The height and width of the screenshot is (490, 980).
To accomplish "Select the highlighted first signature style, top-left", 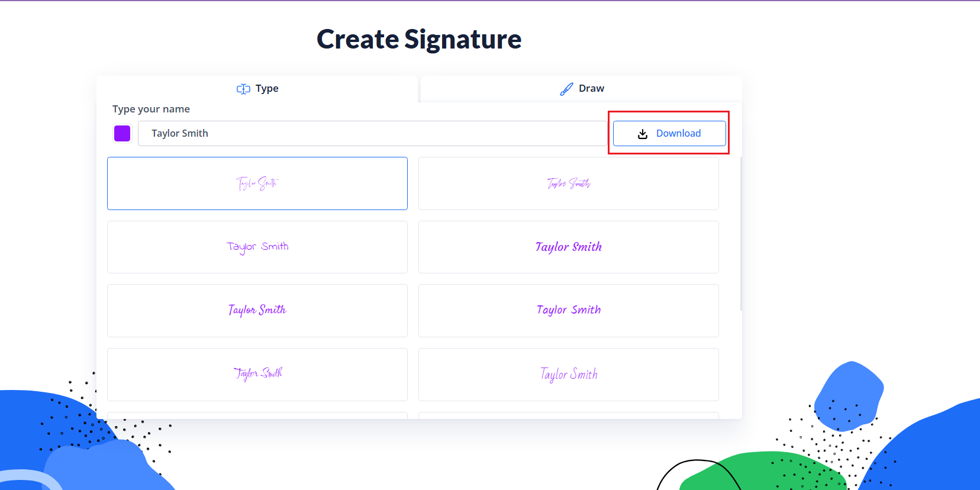I will click(x=257, y=183).
